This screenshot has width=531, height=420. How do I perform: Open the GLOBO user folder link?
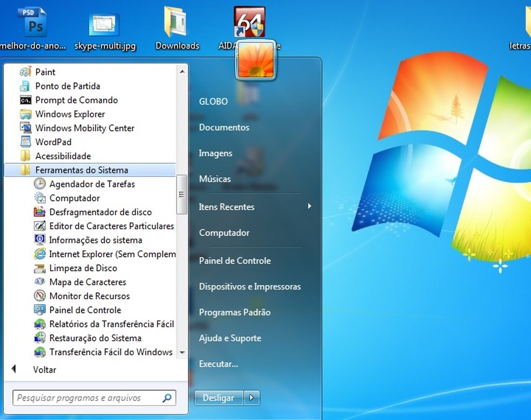pyautogui.click(x=213, y=101)
